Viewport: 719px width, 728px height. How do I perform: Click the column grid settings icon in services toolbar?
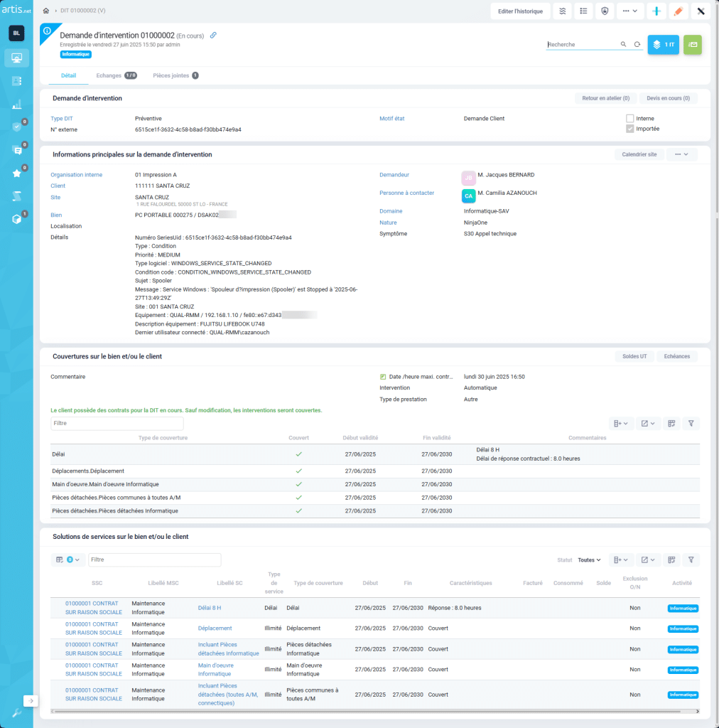tap(671, 560)
